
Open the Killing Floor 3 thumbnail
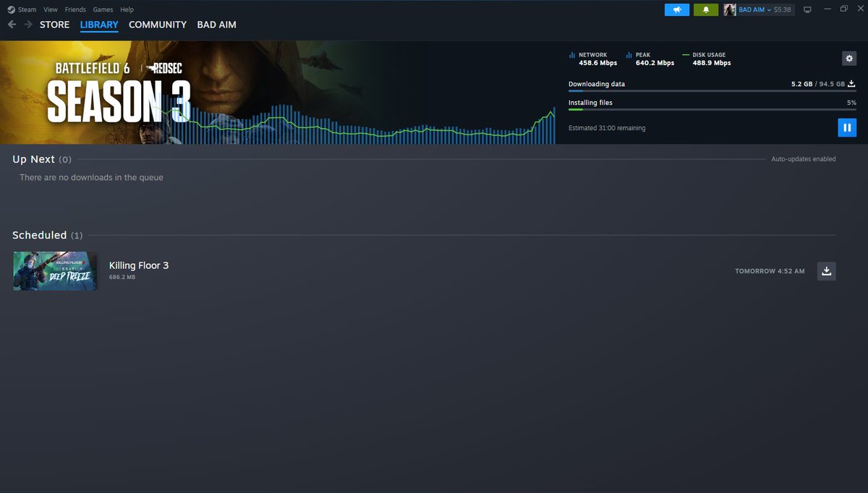coord(55,271)
